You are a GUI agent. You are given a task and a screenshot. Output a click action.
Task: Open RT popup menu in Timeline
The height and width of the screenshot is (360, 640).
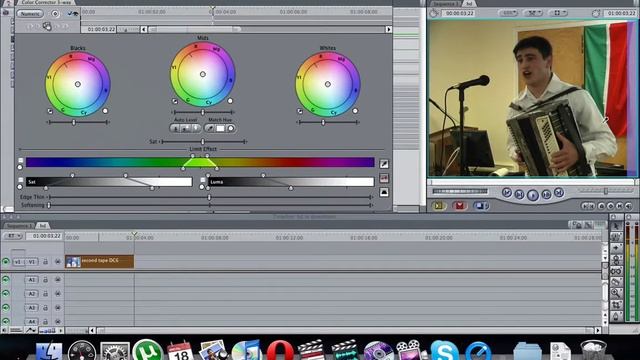tap(13, 236)
